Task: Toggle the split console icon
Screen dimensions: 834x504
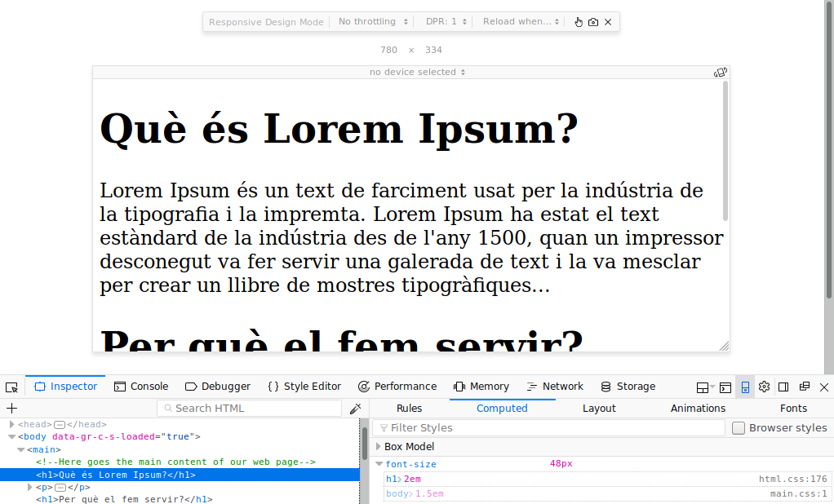Action: click(725, 387)
